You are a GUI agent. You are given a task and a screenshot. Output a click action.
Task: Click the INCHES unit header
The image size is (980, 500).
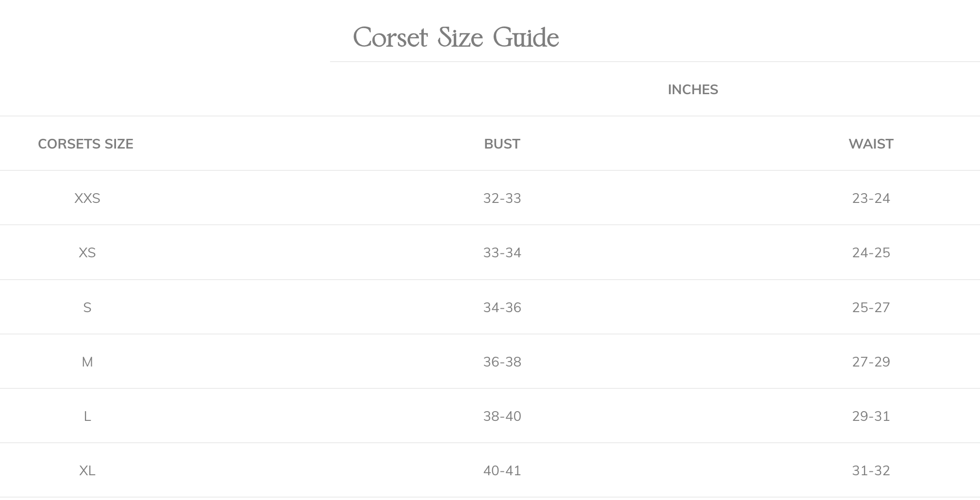pyautogui.click(x=693, y=90)
